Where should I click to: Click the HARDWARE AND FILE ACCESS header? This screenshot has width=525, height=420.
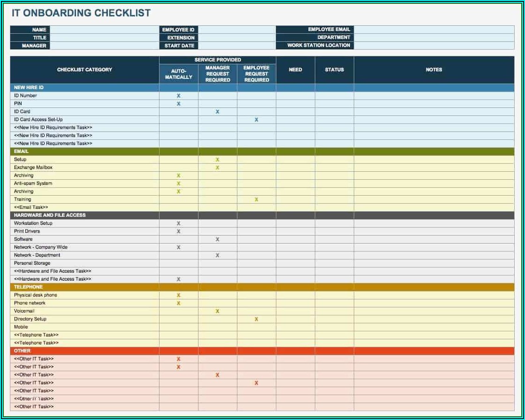click(50, 215)
